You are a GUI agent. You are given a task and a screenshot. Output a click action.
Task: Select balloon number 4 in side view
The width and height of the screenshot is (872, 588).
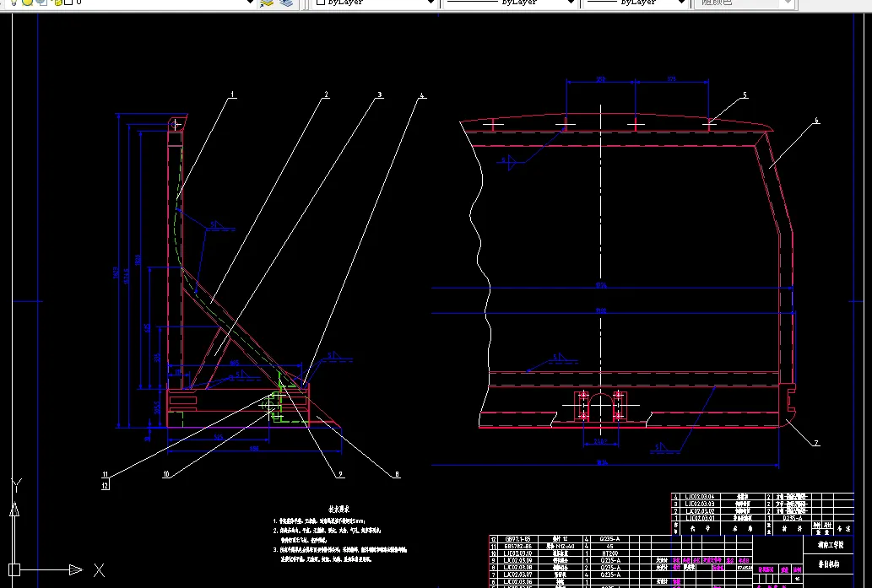[x=422, y=95]
